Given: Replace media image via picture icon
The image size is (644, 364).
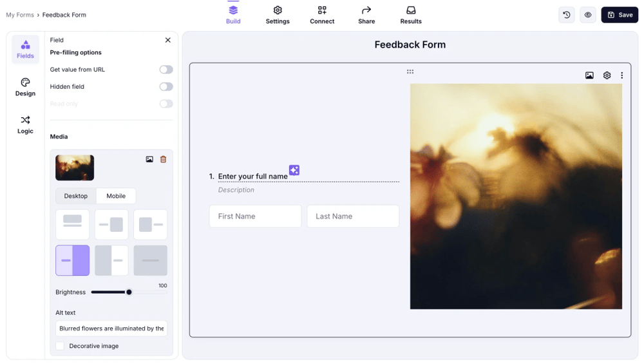Looking at the screenshot, I should coord(149,159).
